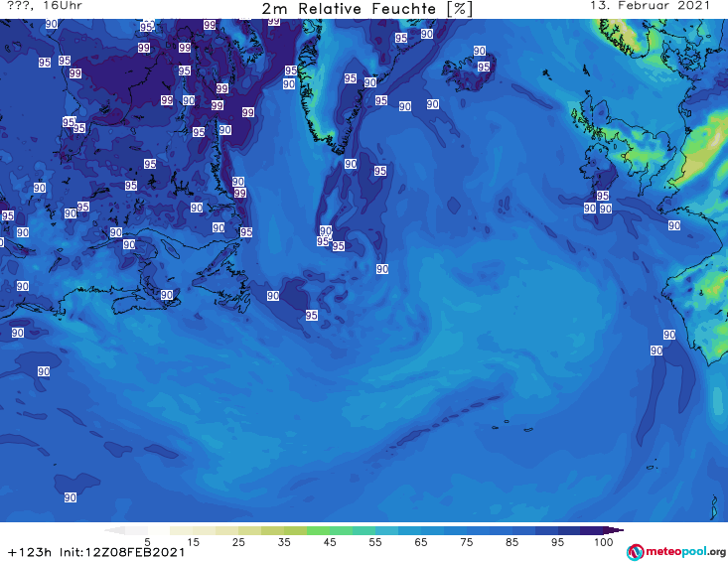This screenshot has height=562, width=728.
Task: Click the '+123h Init:12Z08FEB2021' run label
Action: [x=96, y=553]
